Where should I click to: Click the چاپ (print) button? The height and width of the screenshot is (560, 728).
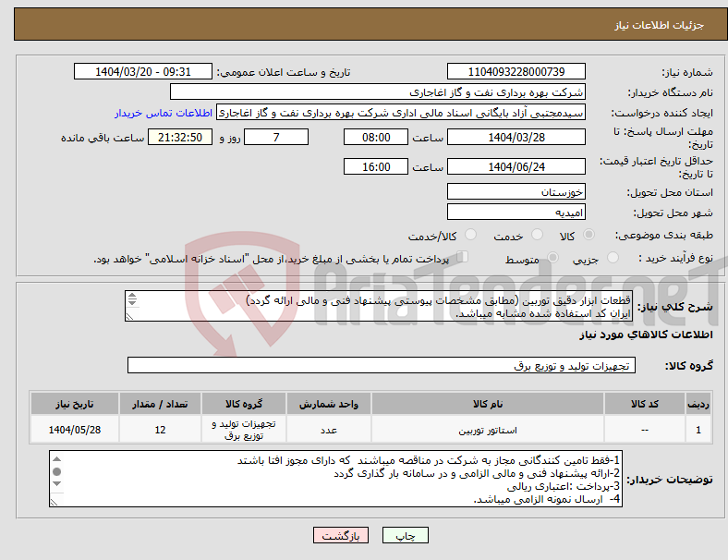[405, 535]
